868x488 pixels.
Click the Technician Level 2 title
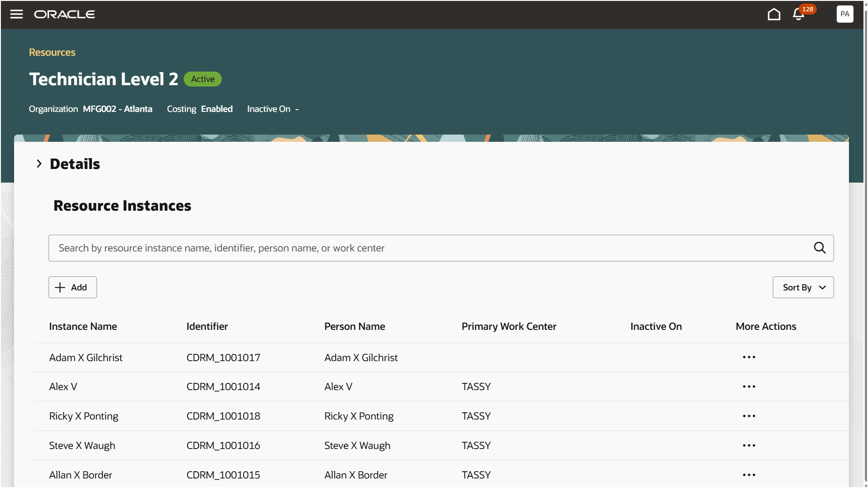tap(103, 79)
